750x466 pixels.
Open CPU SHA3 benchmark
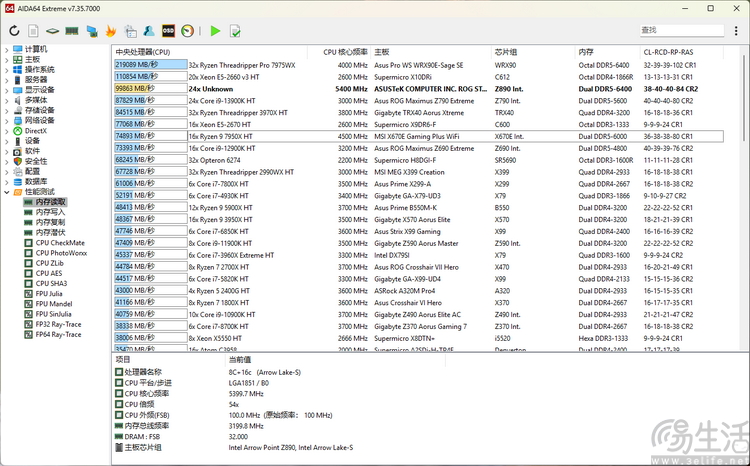[x=51, y=283]
